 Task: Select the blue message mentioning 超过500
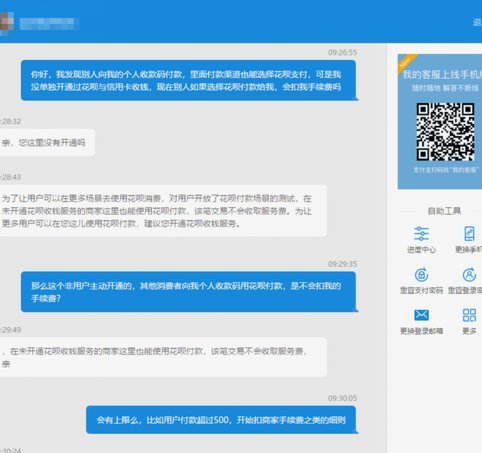[x=221, y=420]
